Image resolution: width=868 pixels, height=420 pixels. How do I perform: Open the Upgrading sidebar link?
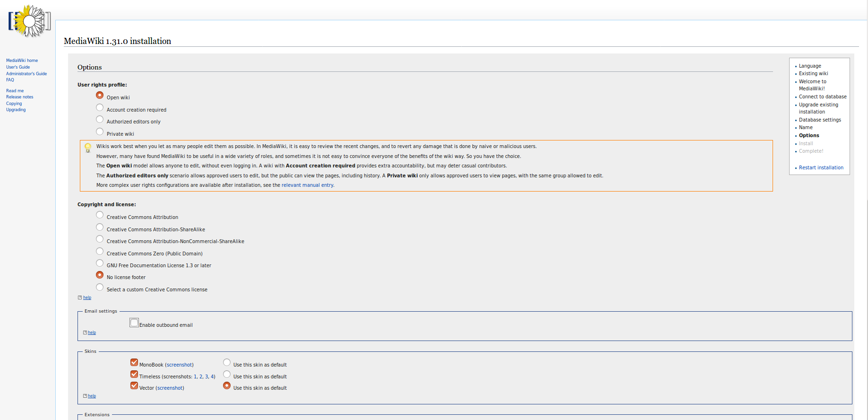click(x=16, y=110)
